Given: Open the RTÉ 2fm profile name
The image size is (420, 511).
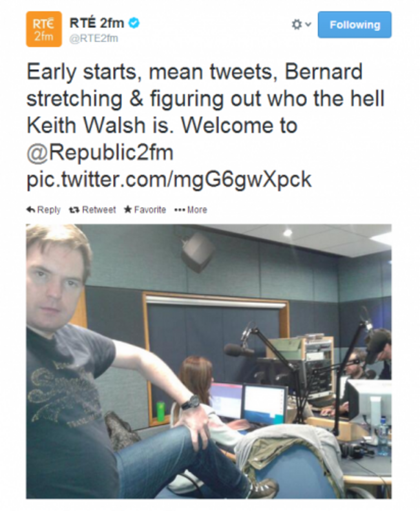Looking at the screenshot, I should 97,23.
